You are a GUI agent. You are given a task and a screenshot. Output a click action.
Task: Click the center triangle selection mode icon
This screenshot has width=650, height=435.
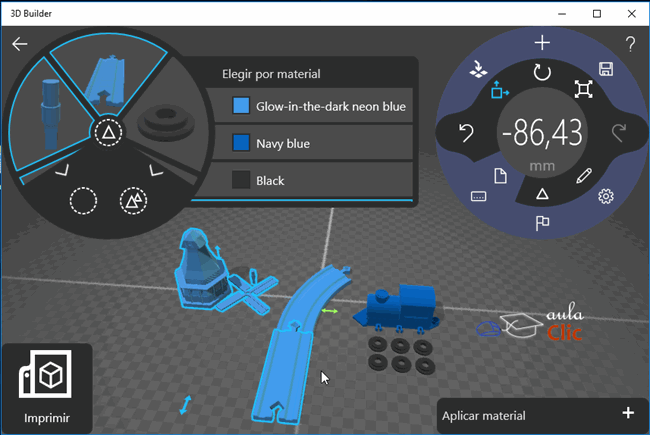point(108,133)
